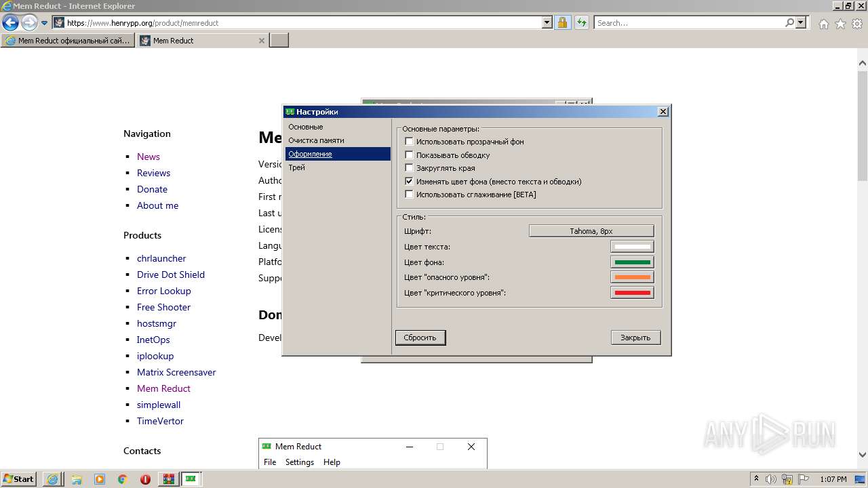Screen dimensions: 868x488
Task: Open recent pages dropdown next to forward
Action: [x=44, y=23]
